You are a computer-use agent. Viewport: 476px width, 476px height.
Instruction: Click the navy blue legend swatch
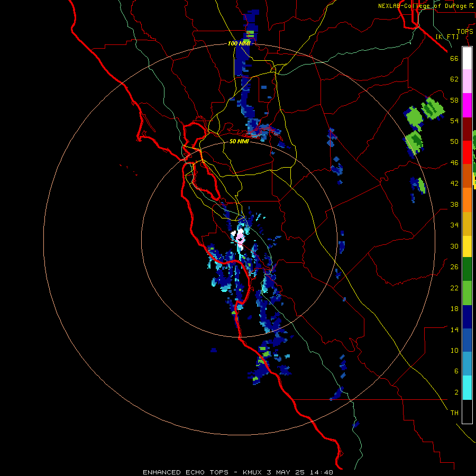tap(467, 317)
